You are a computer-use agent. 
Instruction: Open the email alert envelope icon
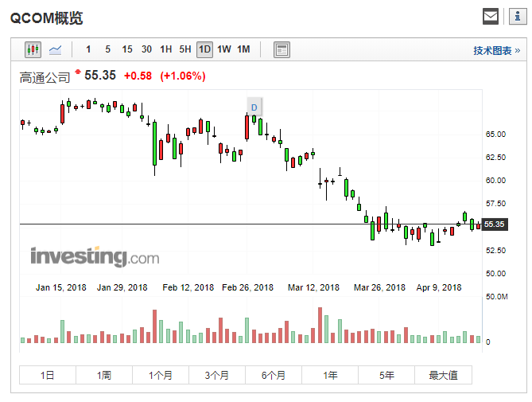[491, 16]
